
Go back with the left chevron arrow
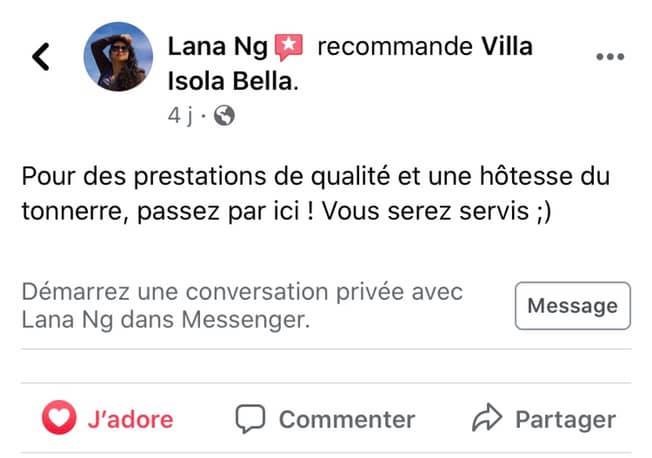(41, 56)
